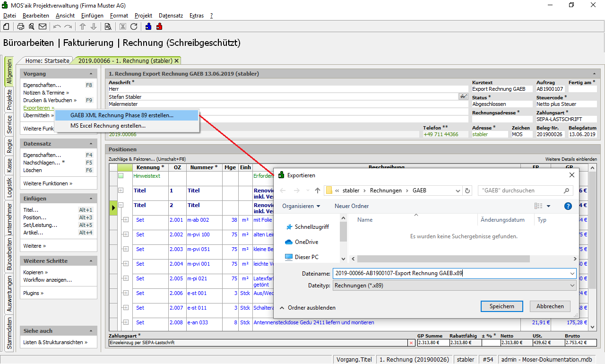Image resolution: width=605 pixels, height=364 pixels.
Task: Click the circular refresh arrow toolbar icon
Action: pos(134,26)
